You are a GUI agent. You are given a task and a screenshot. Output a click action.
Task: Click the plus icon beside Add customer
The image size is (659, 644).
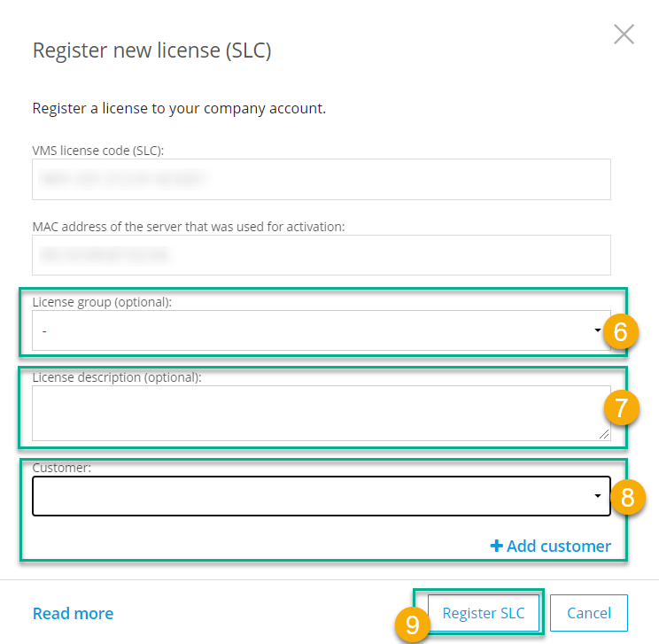496,546
